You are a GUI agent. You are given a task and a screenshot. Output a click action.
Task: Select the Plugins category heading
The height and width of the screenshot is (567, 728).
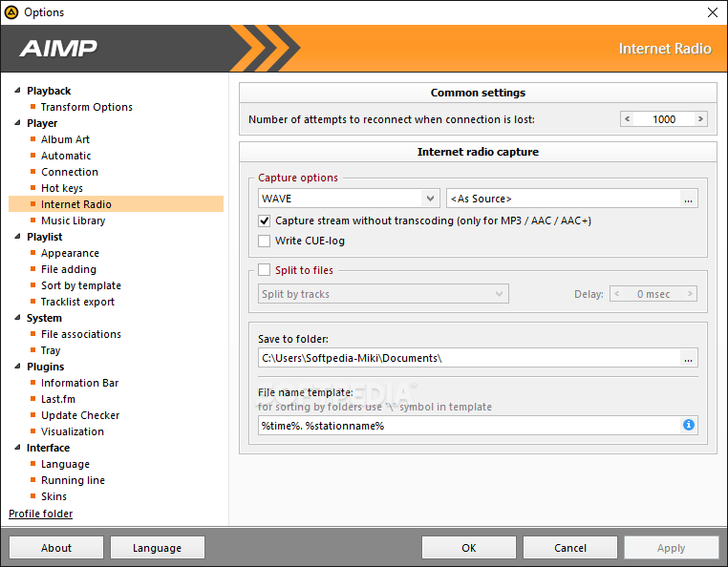click(46, 367)
